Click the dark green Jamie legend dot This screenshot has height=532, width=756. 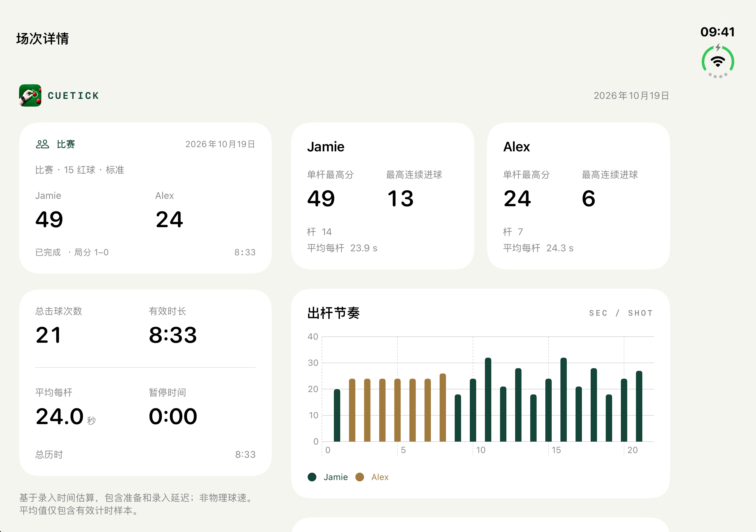(312, 477)
